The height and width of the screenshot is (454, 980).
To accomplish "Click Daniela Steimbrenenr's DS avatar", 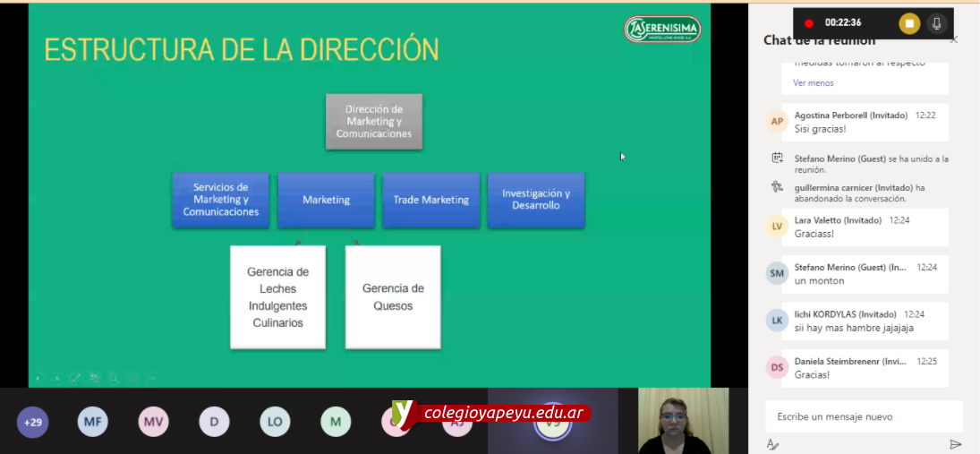I will 777,367.
